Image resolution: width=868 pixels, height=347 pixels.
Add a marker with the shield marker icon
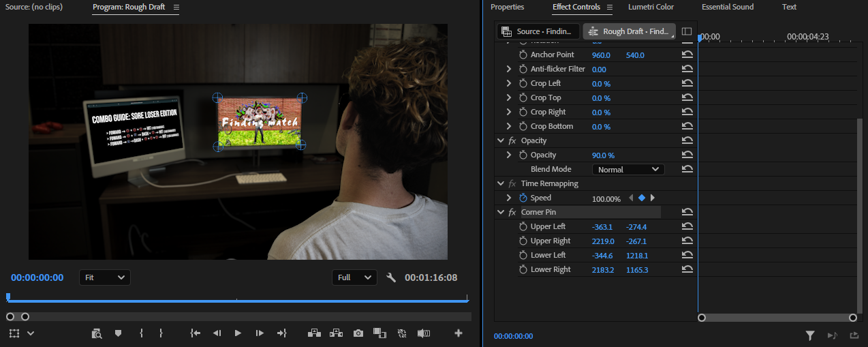coord(118,333)
